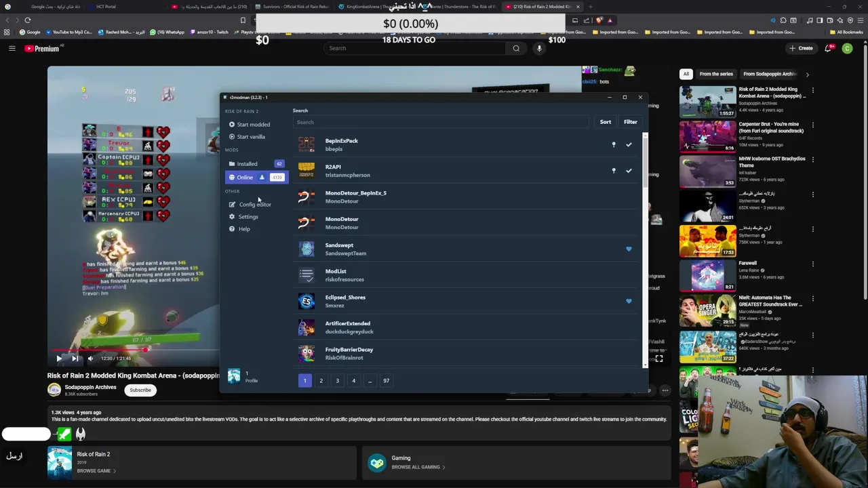Click the YouTube Premium logo
Viewport: 868px width, 488px height.
pyautogui.click(x=42, y=48)
